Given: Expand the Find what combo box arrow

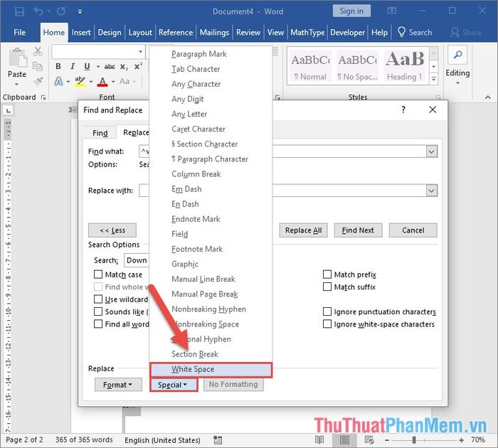Looking at the screenshot, I should (x=431, y=151).
